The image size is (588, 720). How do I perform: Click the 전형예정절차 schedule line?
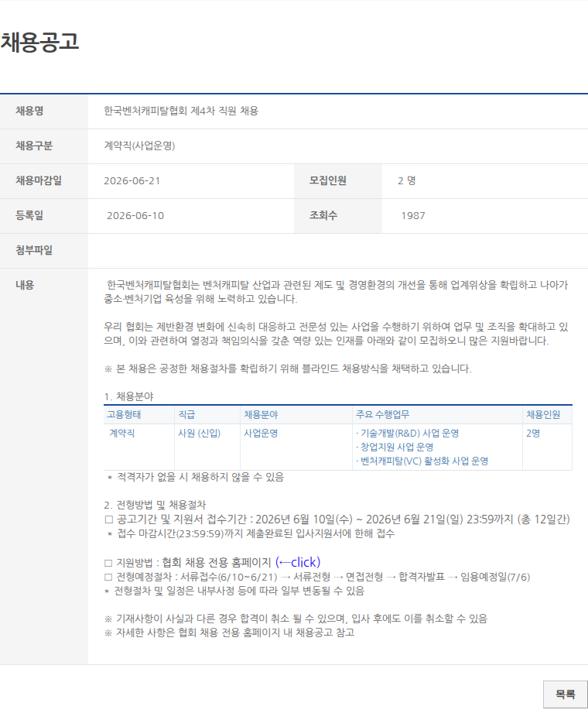pyautogui.click(x=317, y=577)
